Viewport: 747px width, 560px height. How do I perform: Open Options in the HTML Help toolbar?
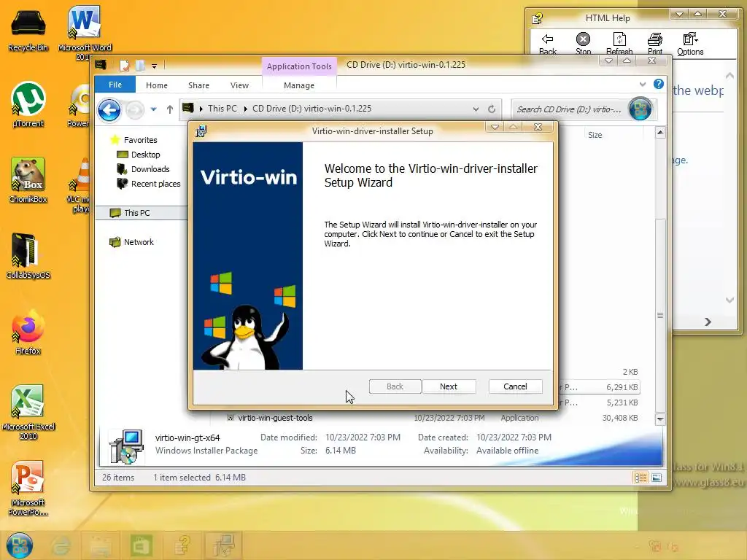click(x=690, y=44)
